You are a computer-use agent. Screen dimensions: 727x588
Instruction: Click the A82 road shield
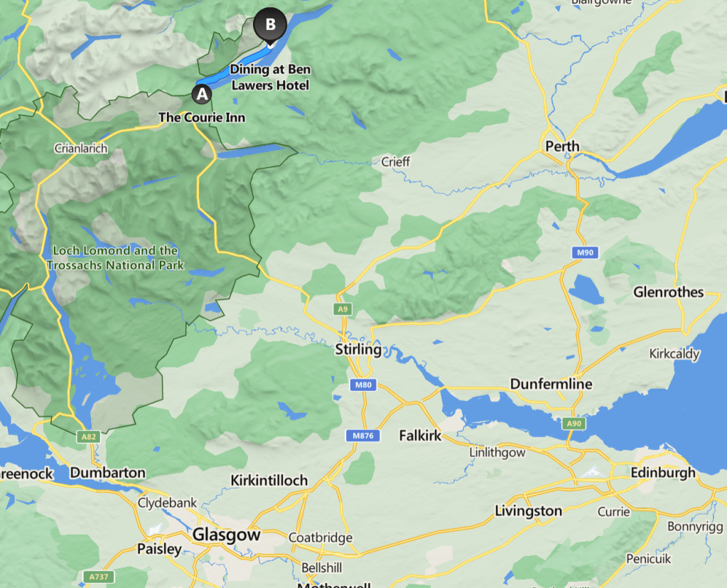(x=89, y=437)
